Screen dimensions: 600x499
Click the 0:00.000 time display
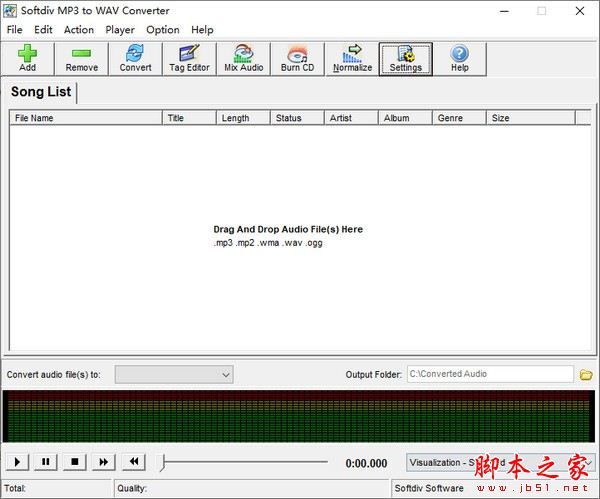[x=366, y=463]
